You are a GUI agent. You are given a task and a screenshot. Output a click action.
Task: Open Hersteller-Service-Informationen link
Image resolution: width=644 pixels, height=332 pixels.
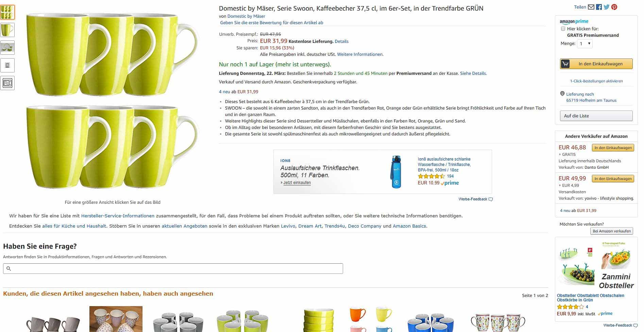coord(118,216)
